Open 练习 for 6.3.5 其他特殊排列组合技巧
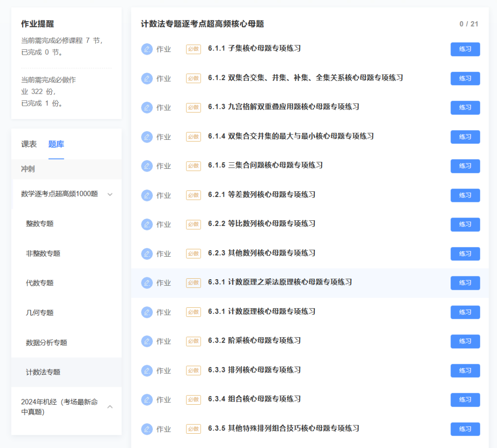 click(x=465, y=429)
